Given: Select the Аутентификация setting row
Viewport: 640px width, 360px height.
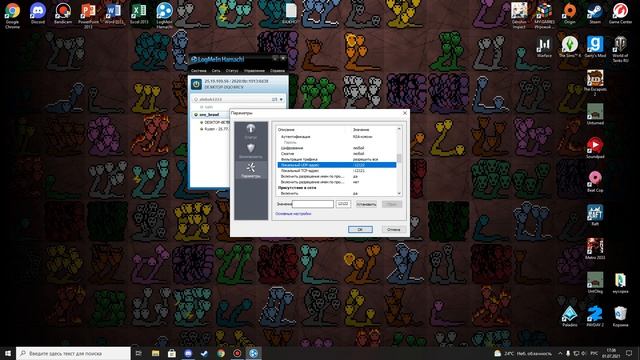Looking at the screenshot, I should (336, 137).
